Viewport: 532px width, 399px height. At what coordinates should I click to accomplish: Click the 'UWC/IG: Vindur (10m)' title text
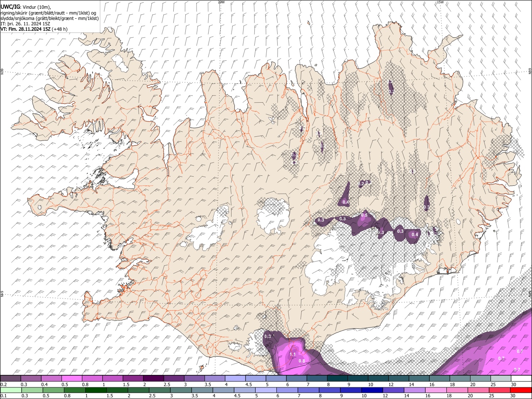[26, 7]
